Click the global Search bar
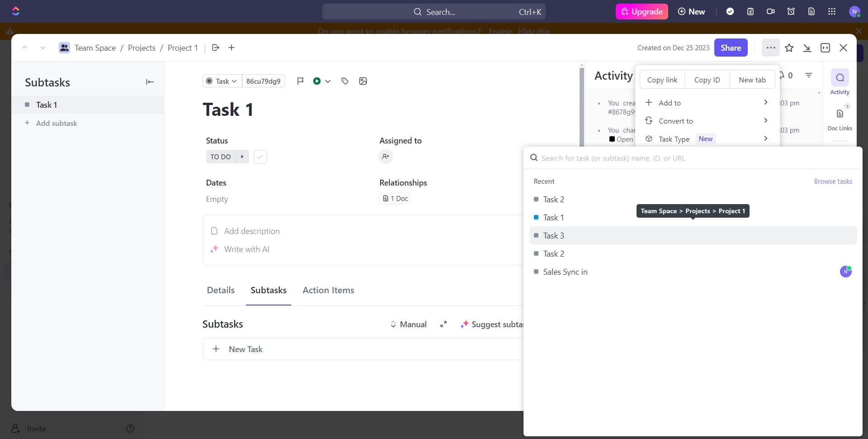The width and height of the screenshot is (868, 439). (x=434, y=12)
